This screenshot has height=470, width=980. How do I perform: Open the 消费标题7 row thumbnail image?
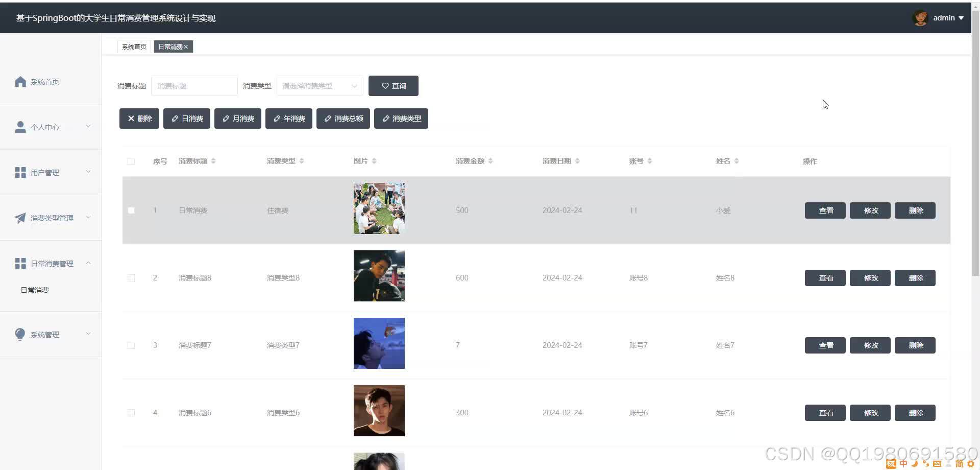click(x=379, y=343)
